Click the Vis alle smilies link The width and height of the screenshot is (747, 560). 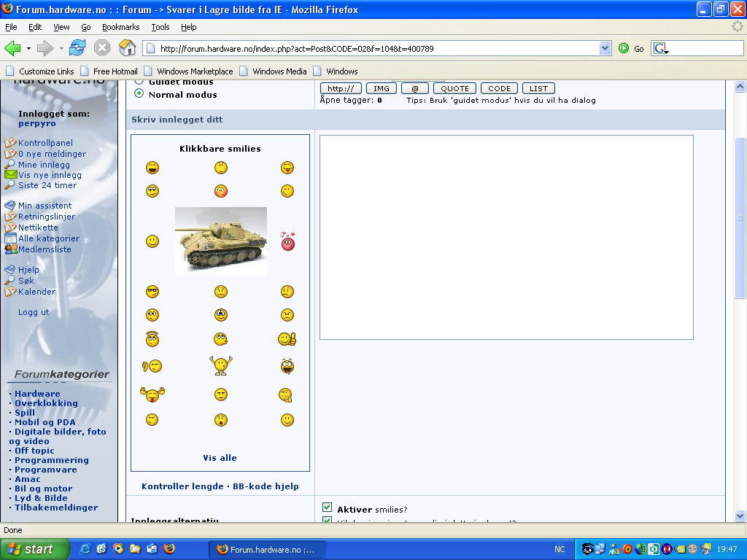(x=220, y=458)
